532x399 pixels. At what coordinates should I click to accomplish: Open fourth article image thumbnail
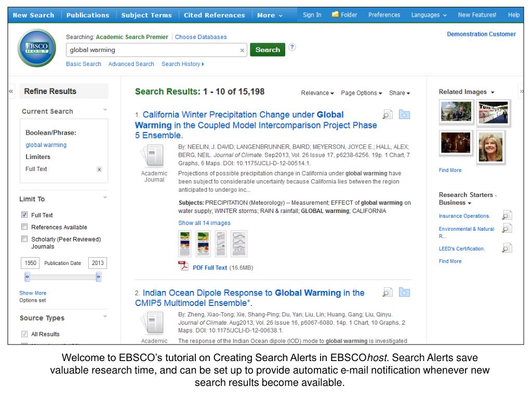coord(239,244)
